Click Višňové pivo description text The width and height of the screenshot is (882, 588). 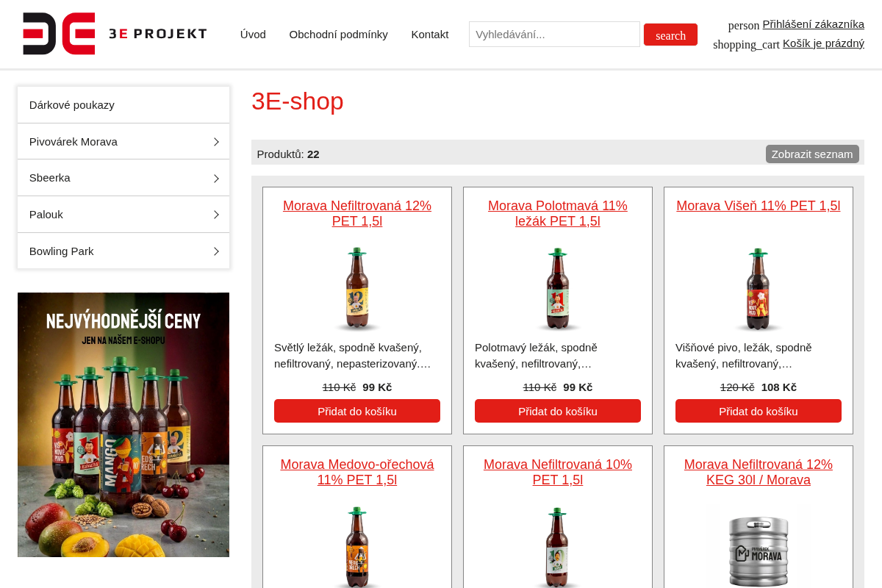[744, 356]
